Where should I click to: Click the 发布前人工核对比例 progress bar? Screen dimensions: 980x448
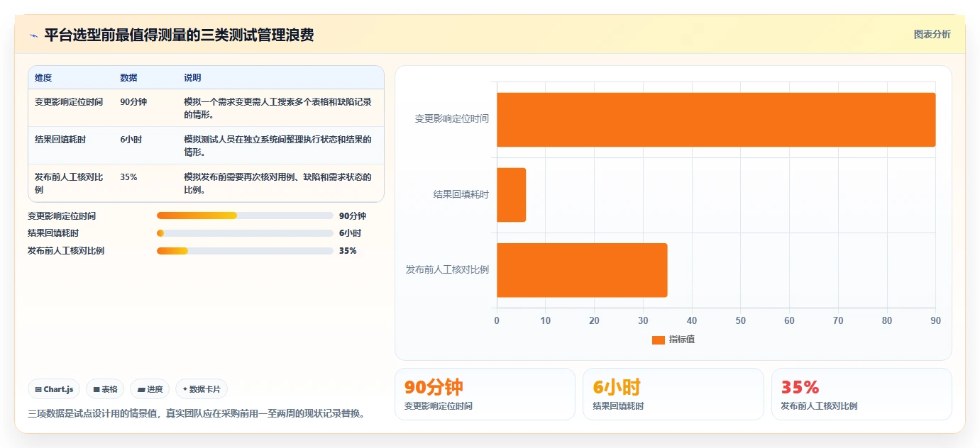(x=245, y=251)
